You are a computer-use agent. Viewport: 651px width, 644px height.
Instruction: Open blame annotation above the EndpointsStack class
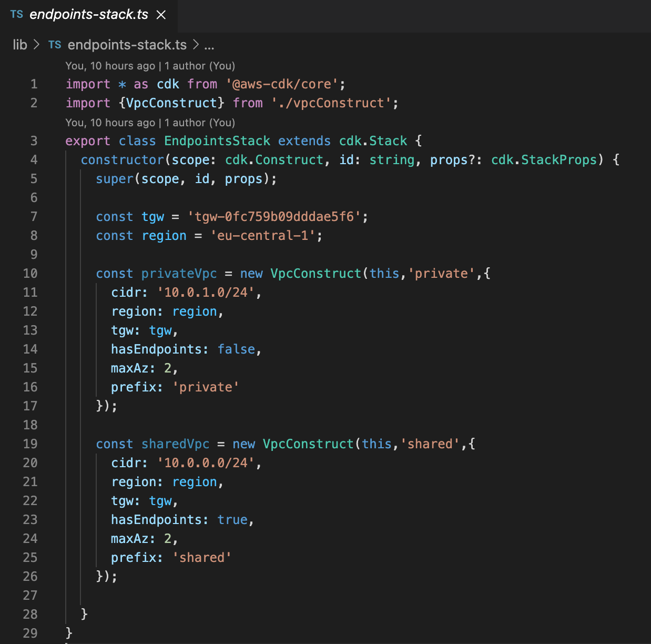(150, 123)
